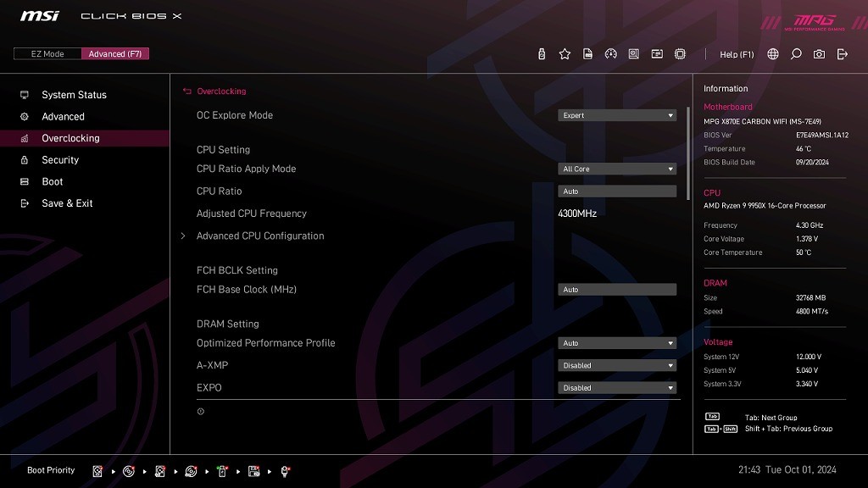Open the EXPO dropdown
Viewport: 868px width, 488px height.
pyautogui.click(x=617, y=388)
